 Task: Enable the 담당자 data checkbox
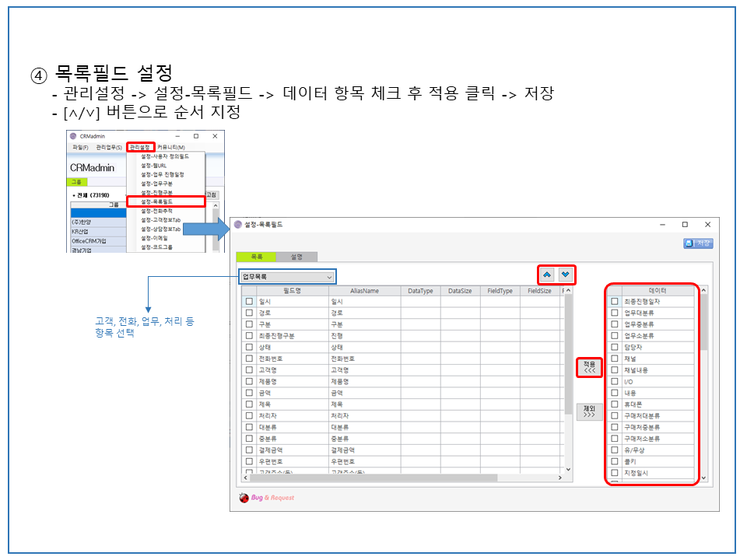(615, 347)
